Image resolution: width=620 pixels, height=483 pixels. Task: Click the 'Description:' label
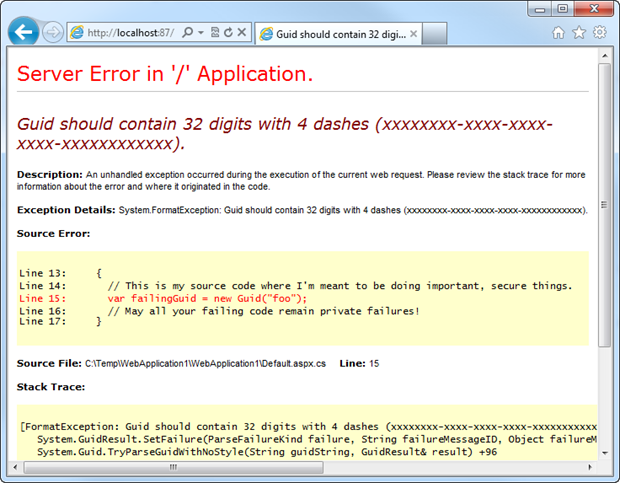coord(49,175)
